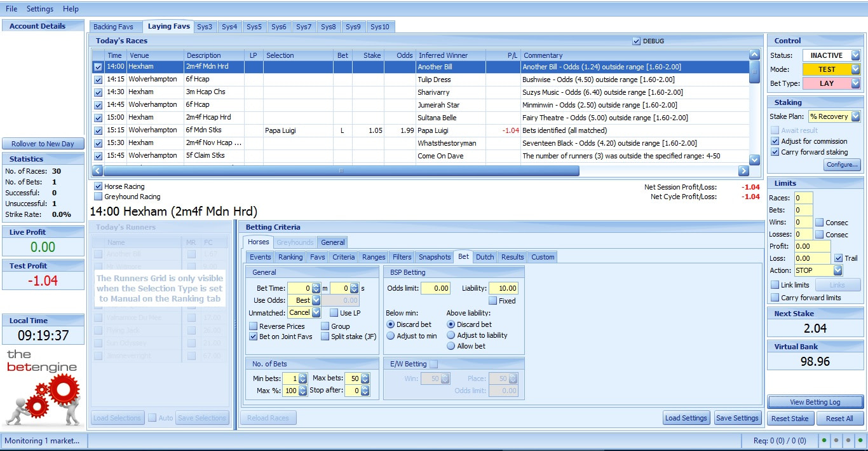Click the horizontal scrollbar thumb of races grid
Viewport: 868px width, 451px height.
tap(341, 171)
